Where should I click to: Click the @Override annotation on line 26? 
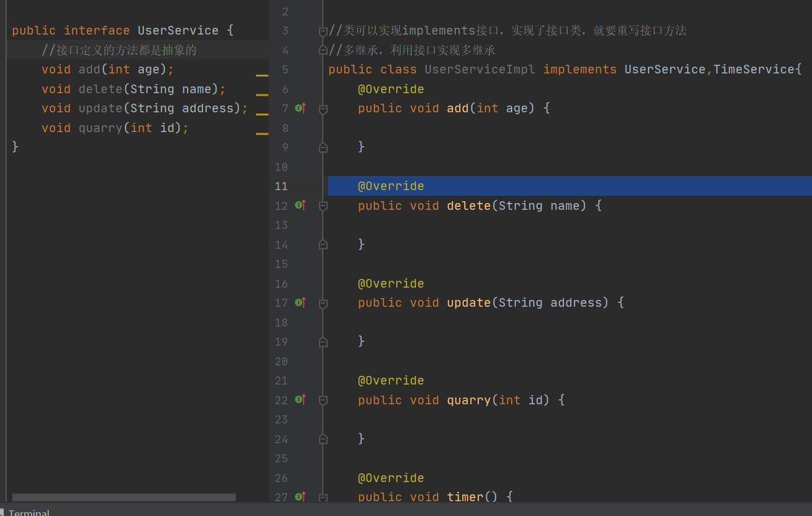point(391,478)
